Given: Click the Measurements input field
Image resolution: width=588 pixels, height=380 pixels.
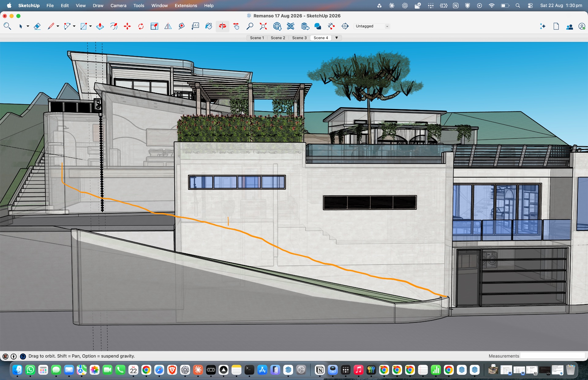Looking at the screenshot, I should [x=552, y=356].
